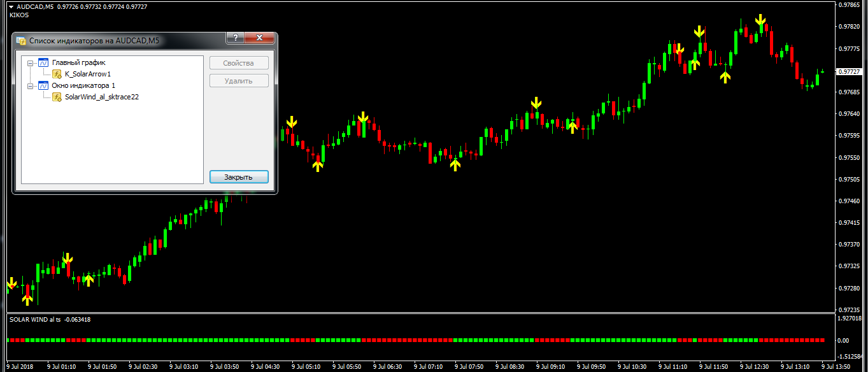
Task: Click the KIKOS label on the chart
Action: point(19,15)
